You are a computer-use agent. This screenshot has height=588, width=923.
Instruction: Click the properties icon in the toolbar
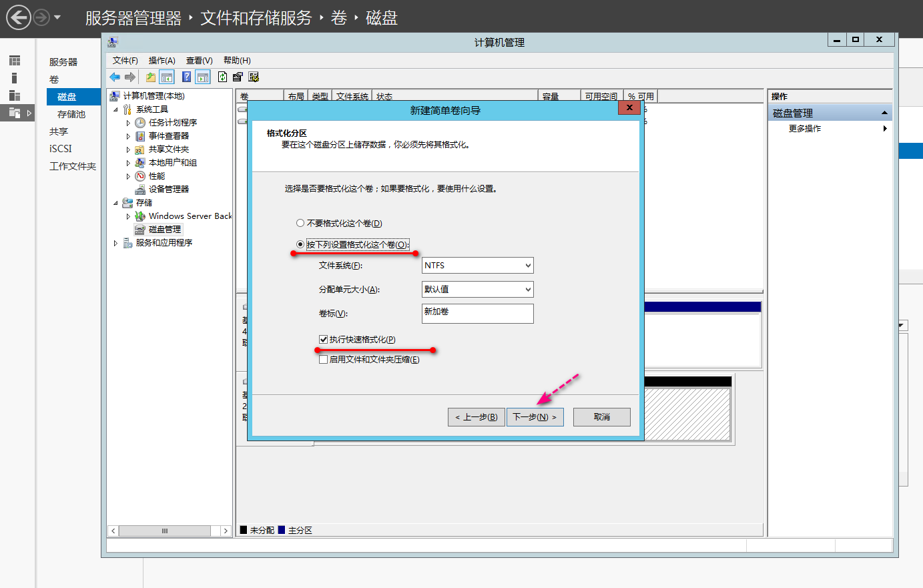tap(238, 77)
